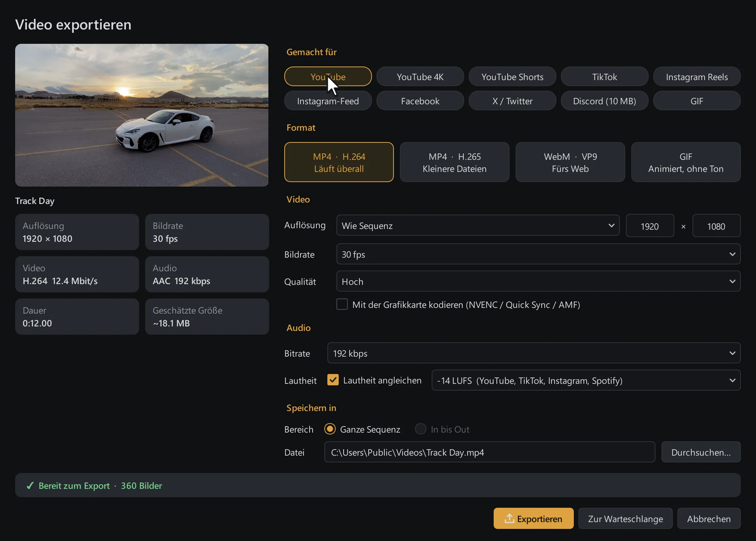The image size is (756, 541).
Task: Choose the YouTube 4K preset
Action: point(420,77)
